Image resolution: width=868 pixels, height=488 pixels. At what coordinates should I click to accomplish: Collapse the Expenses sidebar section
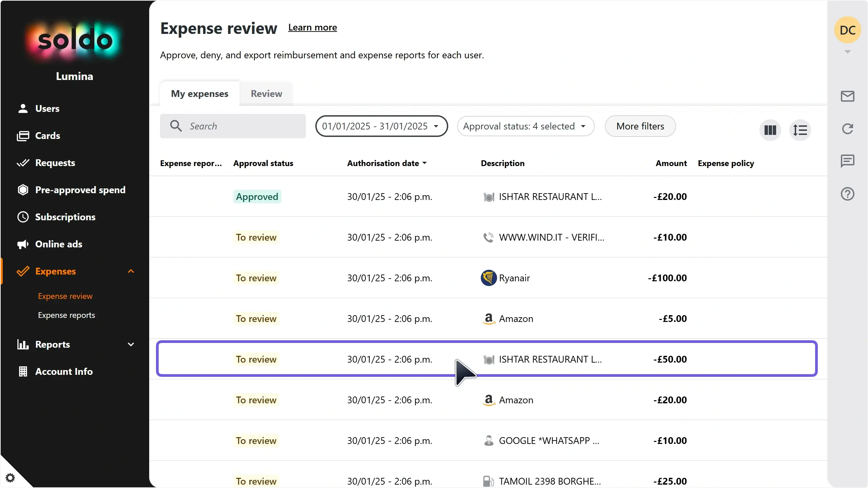(131, 271)
